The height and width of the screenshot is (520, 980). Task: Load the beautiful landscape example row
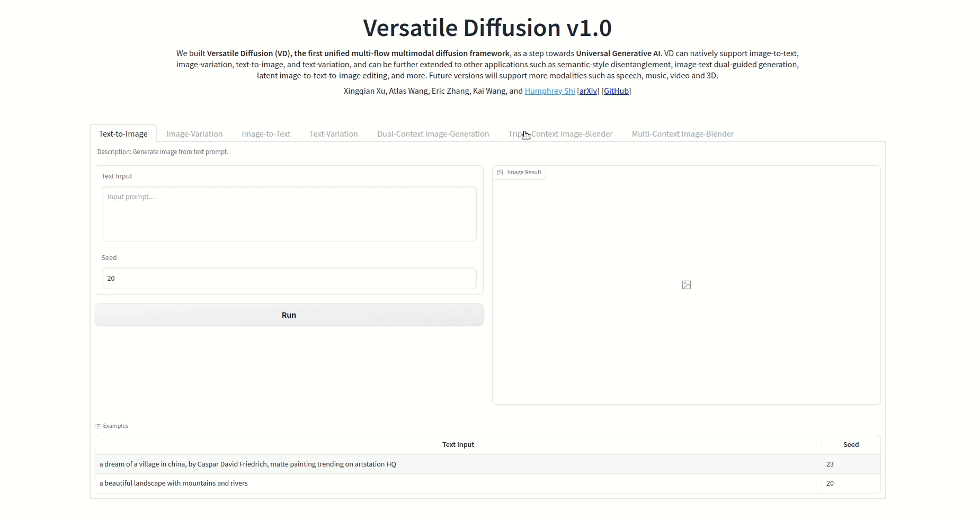point(173,483)
